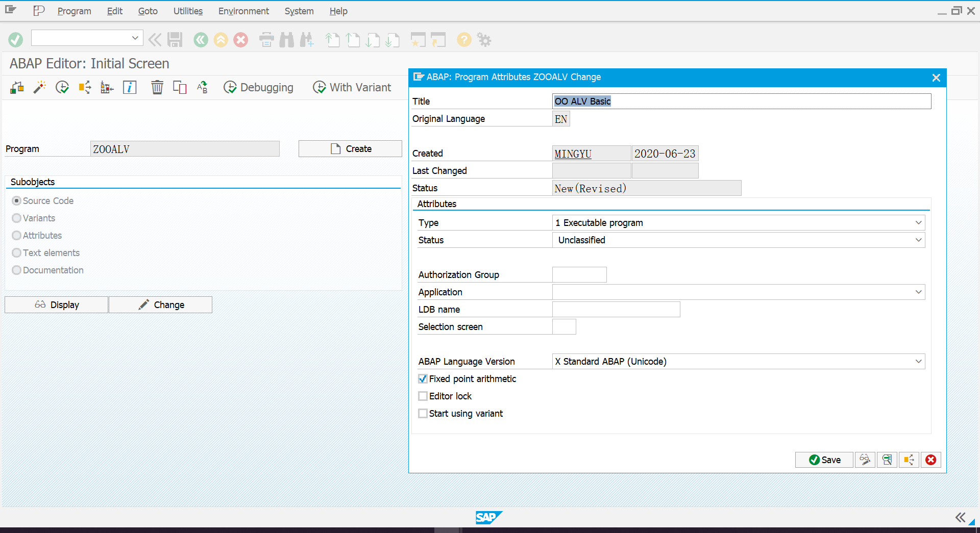
Task: Open the ABAP Language Version dropdown
Action: point(918,362)
